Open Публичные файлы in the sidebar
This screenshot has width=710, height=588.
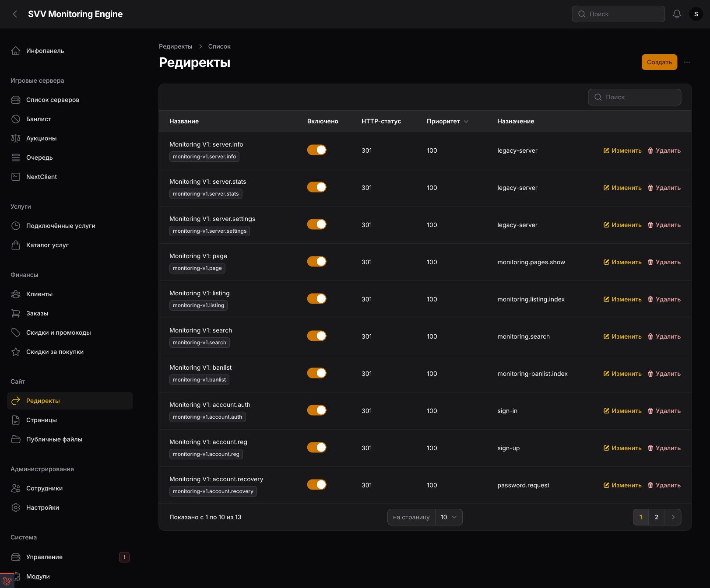click(70, 439)
